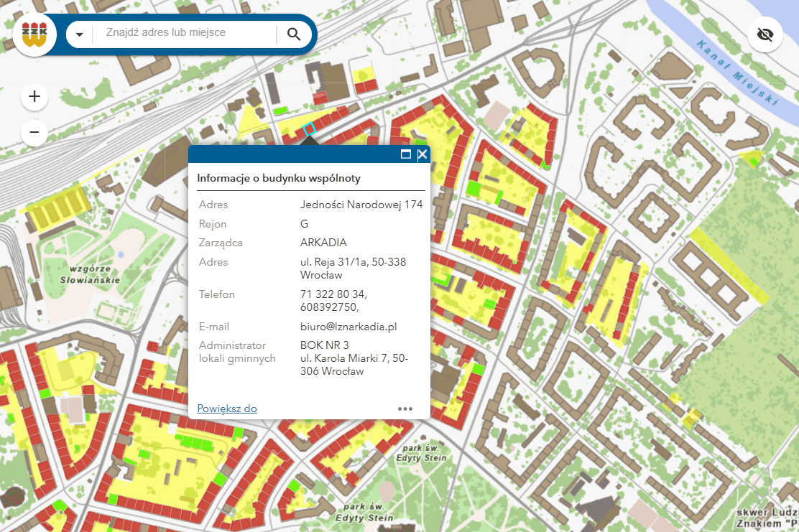
Task: Click the Kanał Miejski water label
Action: click(x=736, y=73)
